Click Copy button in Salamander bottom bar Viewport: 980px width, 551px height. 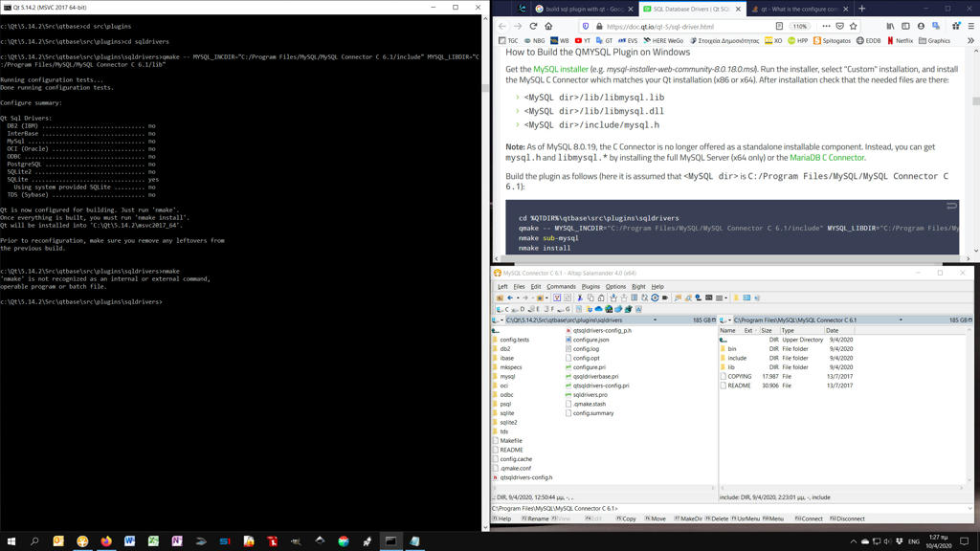(x=626, y=518)
